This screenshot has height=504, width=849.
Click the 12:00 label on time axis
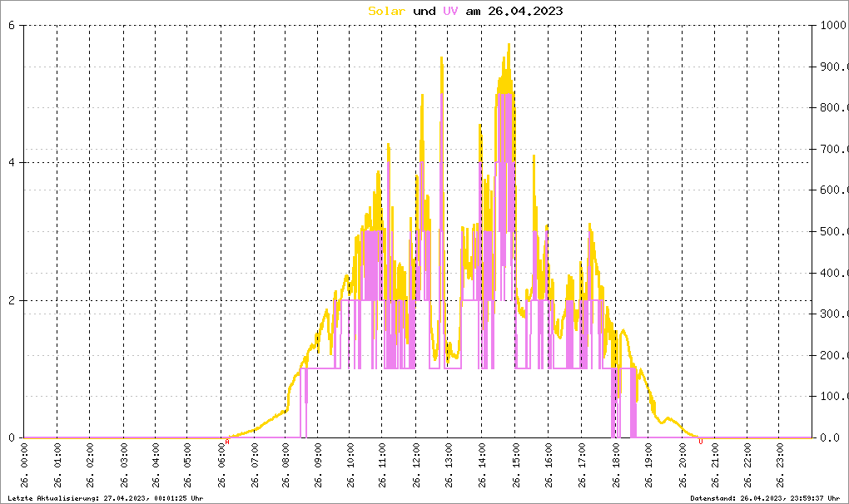(416, 466)
